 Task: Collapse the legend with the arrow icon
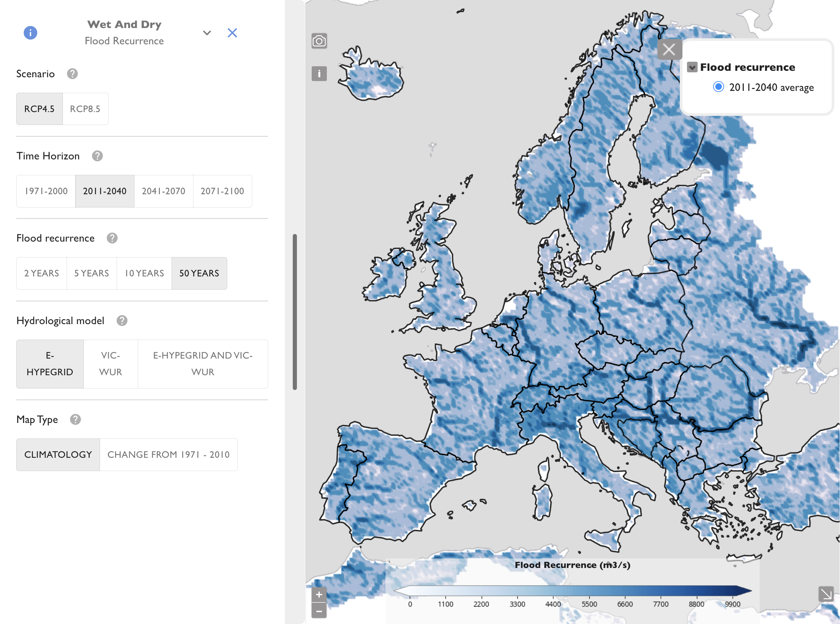click(826, 594)
